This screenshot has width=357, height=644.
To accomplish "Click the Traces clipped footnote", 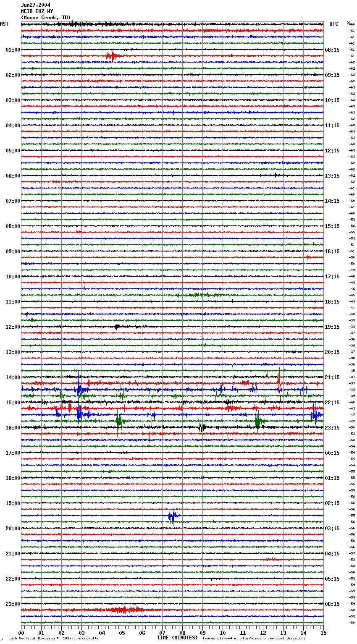I will point(254,638).
